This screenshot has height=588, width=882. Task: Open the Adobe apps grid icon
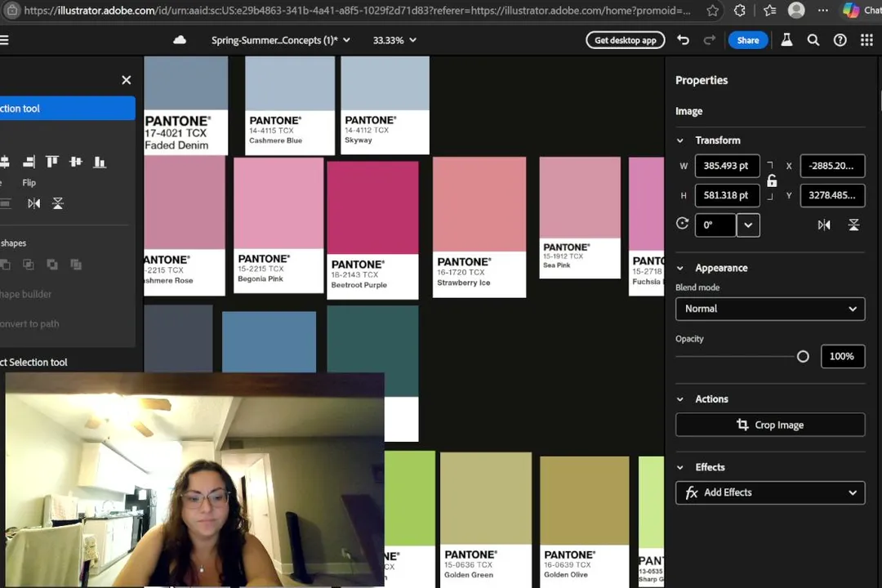[866, 40]
